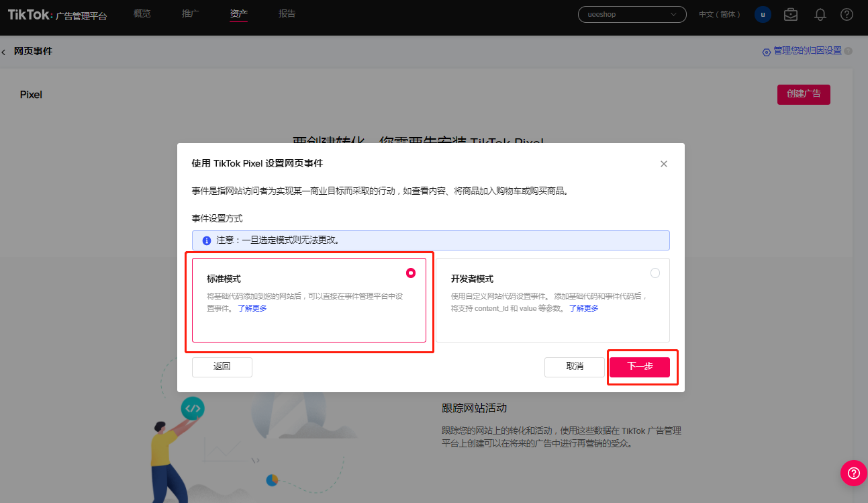The image size is (868, 503).
Task: Open the floating pink help button
Action: pos(854,473)
